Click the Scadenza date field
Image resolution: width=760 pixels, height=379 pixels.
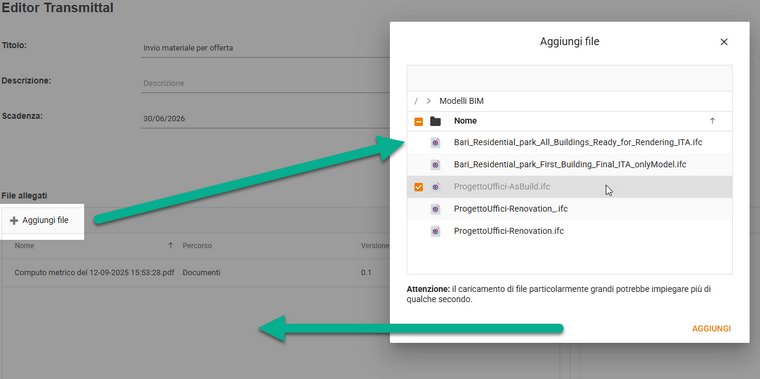(266, 119)
